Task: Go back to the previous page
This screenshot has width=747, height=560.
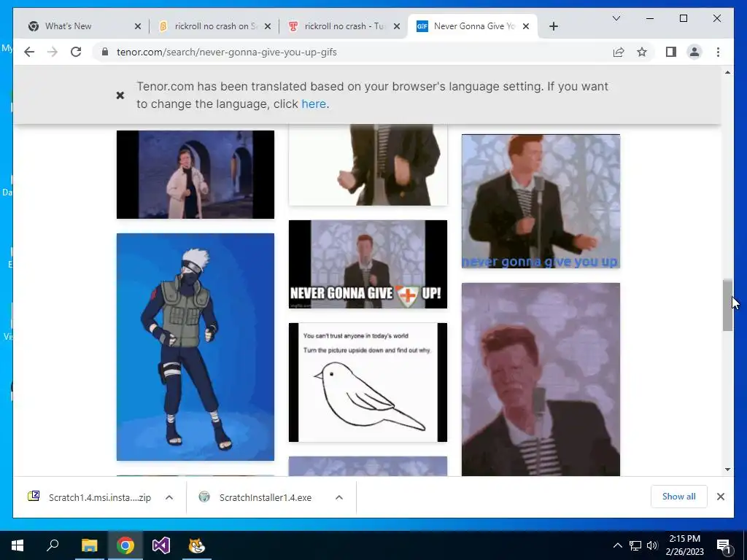Action: tap(29, 52)
